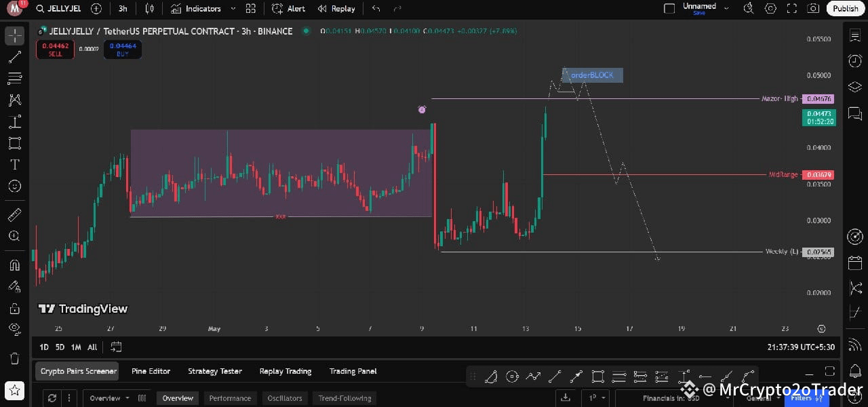Open the Fibonacci/gann tools in left toolbar
Screen dimensions: 868x407
point(15,79)
